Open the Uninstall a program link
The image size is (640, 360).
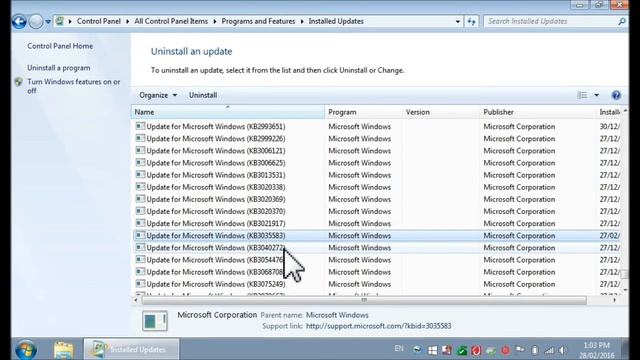coord(59,68)
